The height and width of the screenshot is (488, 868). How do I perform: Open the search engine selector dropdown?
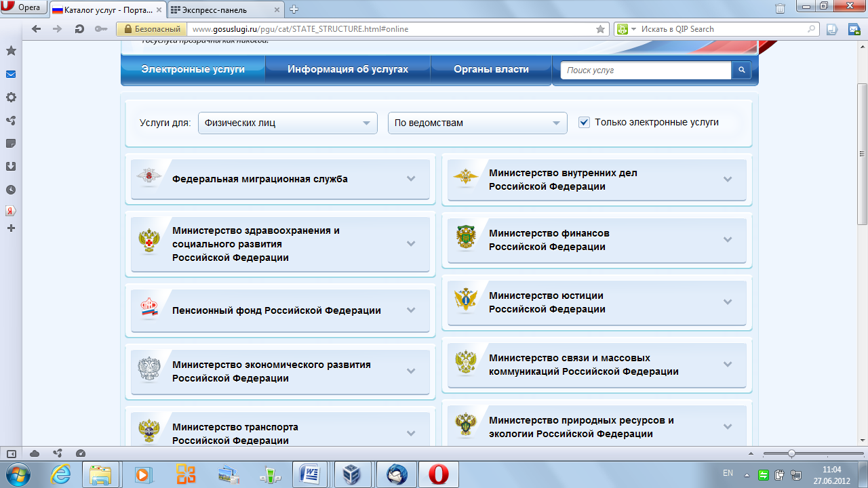tap(626, 29)
